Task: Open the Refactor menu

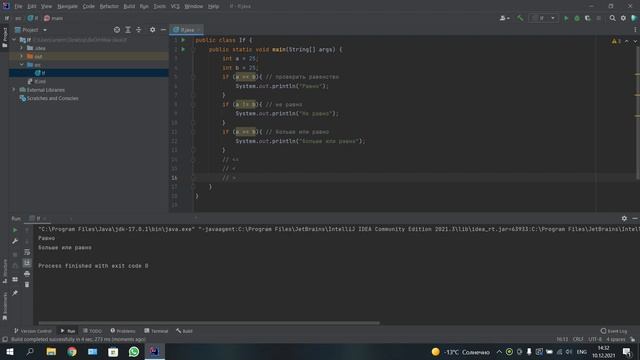Action: coord(109,6)
